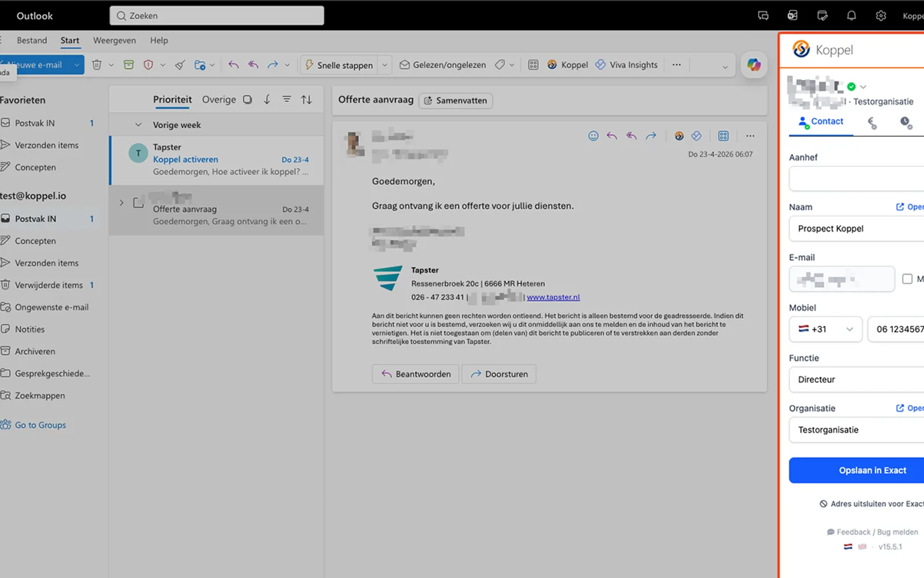Viewport: 924px width, 578px height.
Task: Click the Beantwoorden button
Action: 416,374
